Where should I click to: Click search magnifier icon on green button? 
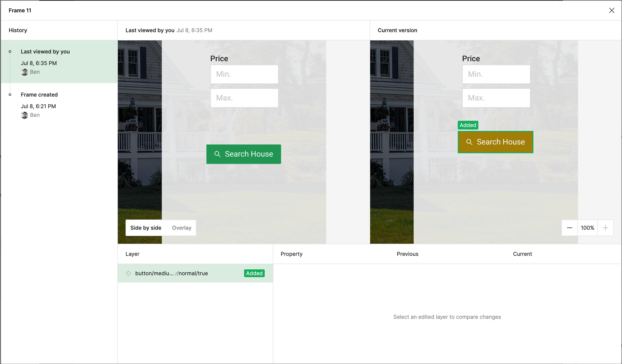217,154
